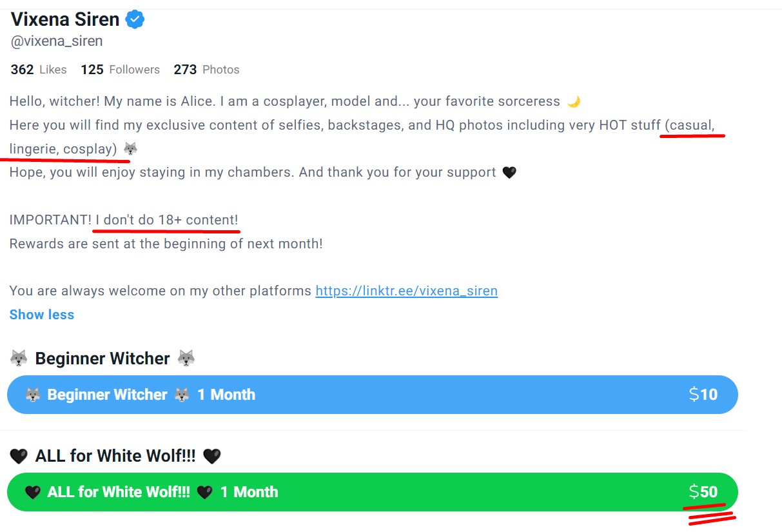Subscribe to ALL for White Wolf 1 Month plan
Screen dimensions: 782x532
372,492
